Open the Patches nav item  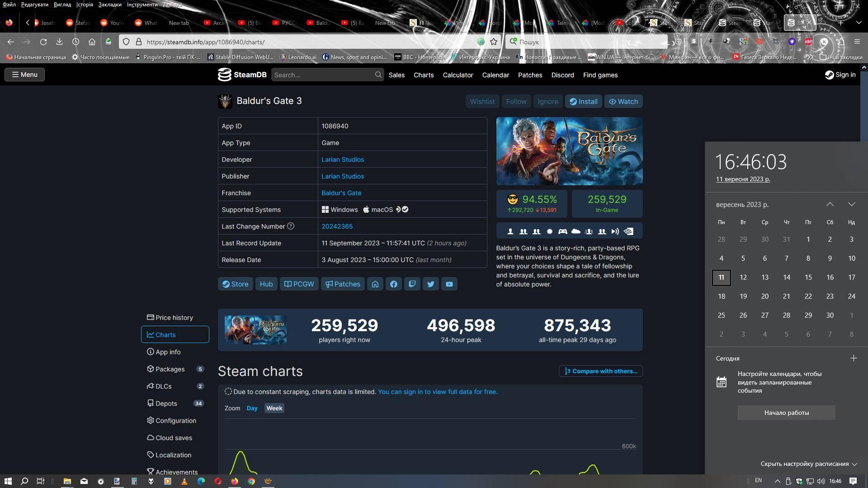(x=530, y=75)
